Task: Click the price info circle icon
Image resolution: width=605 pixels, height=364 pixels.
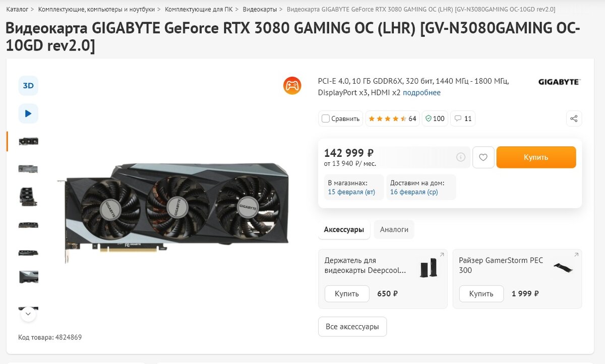Action: point(461,157)
